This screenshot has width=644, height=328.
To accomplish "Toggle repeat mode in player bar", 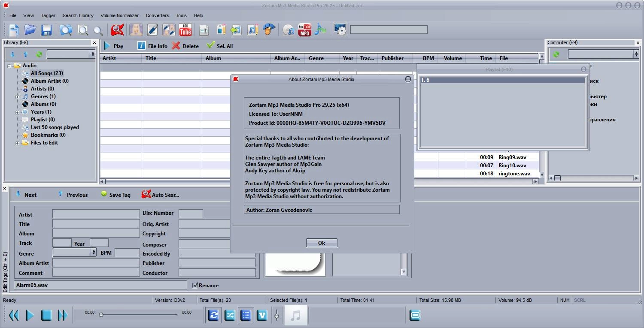I will [x=213, y=316].
